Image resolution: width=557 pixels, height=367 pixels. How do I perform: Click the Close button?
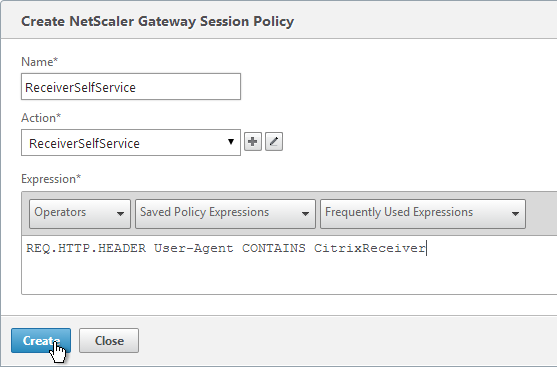coord(109,340)
